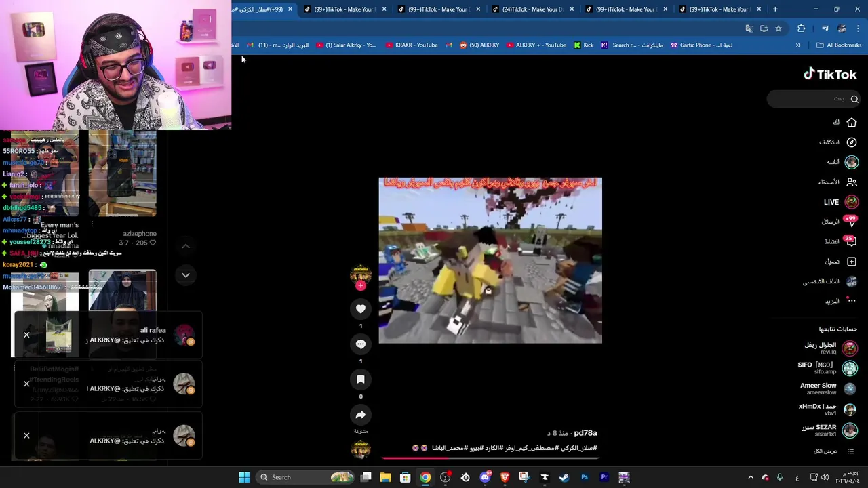Dismiss the bottom ALKRKY mention notification
Viewport: 868px width, 488px height.
pyautogui.click(x=26, y=436)
